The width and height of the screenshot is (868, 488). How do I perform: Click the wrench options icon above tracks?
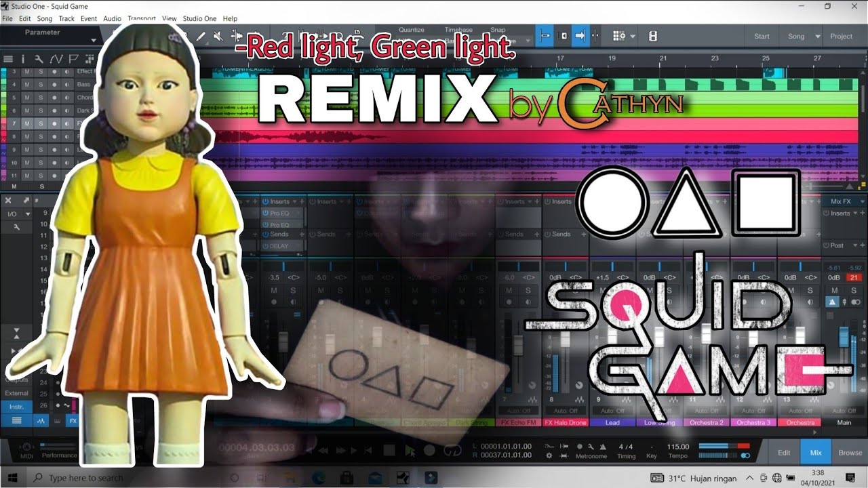(x=39, y=59)
